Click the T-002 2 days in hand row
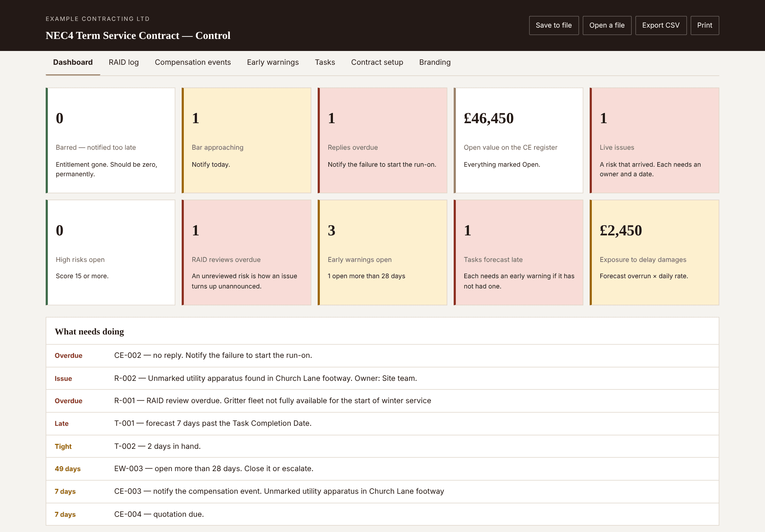The height and width of the screenshot is (532, 765). (x=382, y=446)
